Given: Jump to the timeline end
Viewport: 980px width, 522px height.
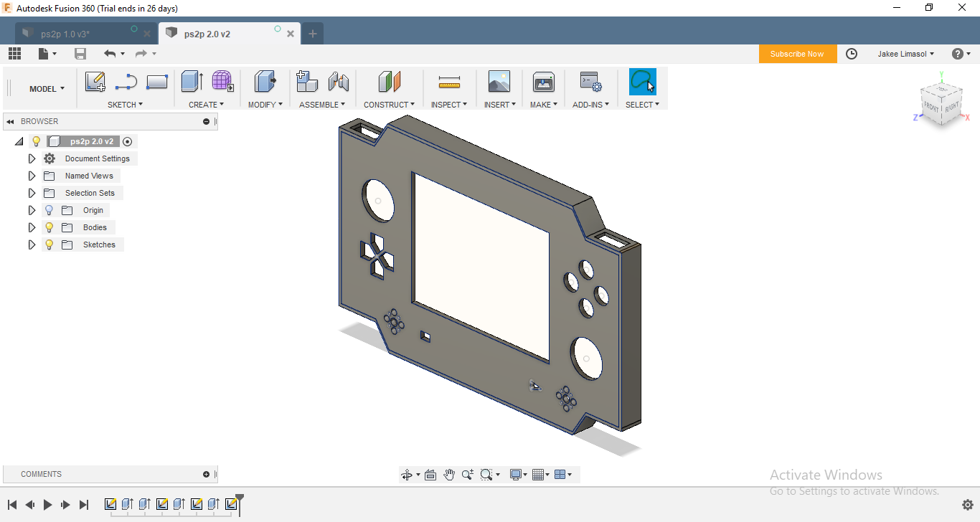Looking at the screenshot, I should (x=83, y=505).
